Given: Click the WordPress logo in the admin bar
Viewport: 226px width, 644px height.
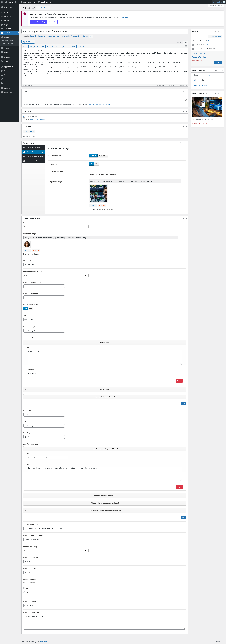Looking at the screenshot, I should 2,2.
